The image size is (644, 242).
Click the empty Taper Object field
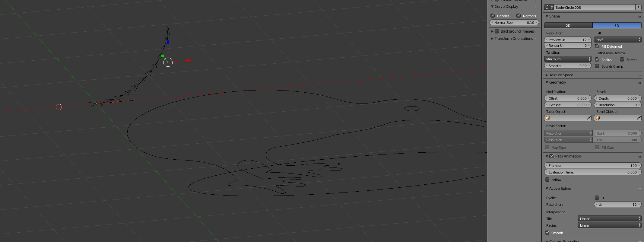pyautogui.click(x=568, y=118)
